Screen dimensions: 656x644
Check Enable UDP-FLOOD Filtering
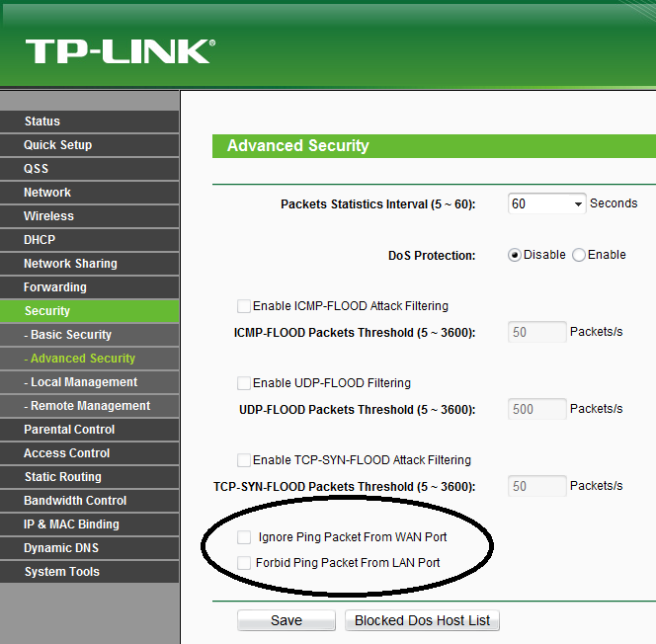click(244, 383)
